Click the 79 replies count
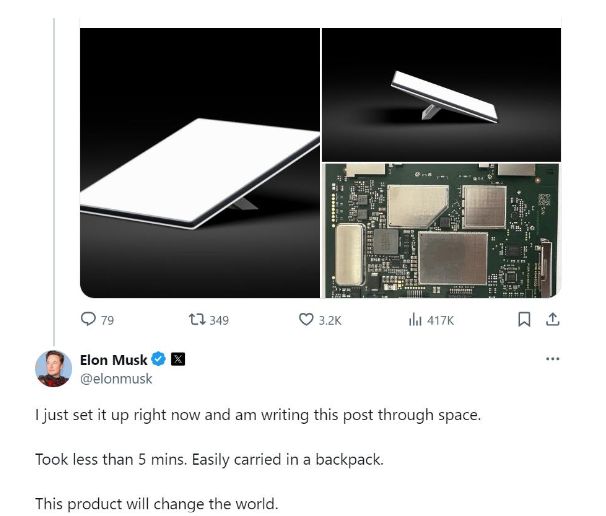Screen dimensions: 606x516 (108, 321)
